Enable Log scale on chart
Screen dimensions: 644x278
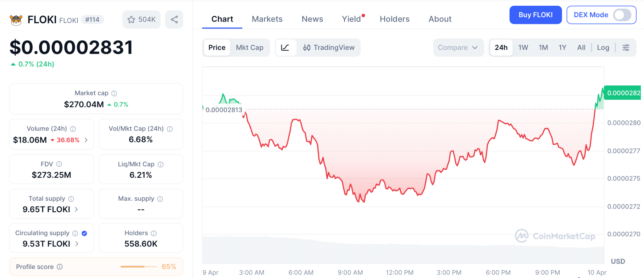coord(603,47)
